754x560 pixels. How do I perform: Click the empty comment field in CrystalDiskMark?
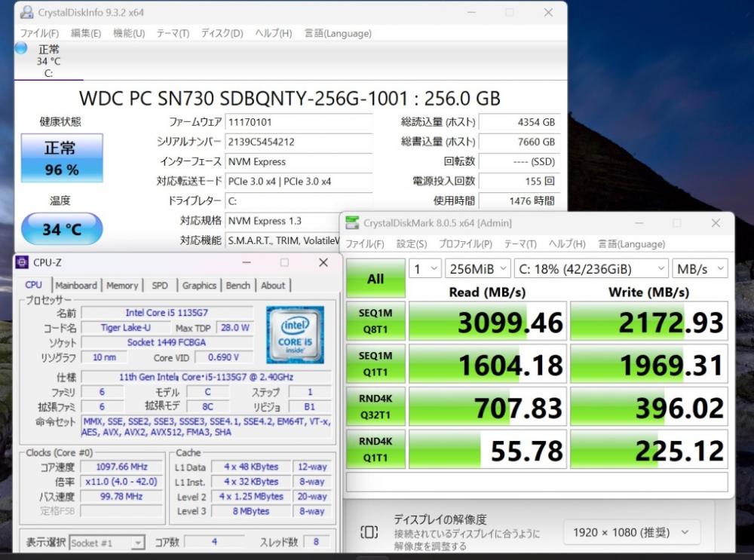point(537,482)
